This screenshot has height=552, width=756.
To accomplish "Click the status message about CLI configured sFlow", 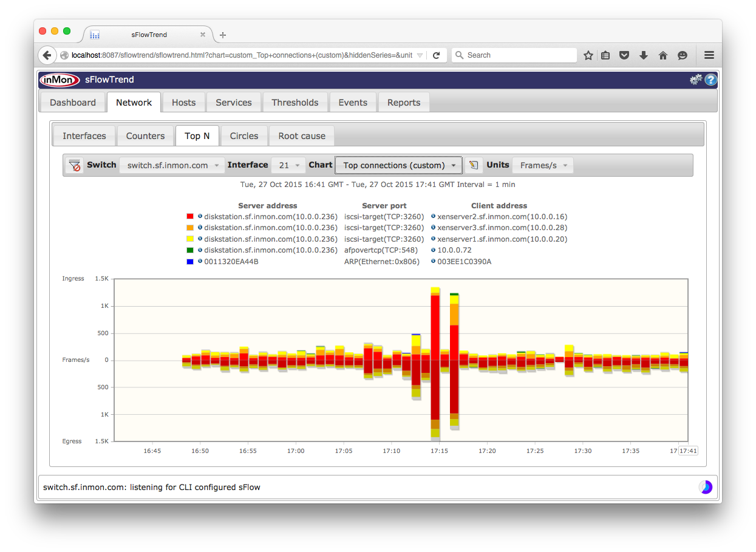I will [152, 487].
